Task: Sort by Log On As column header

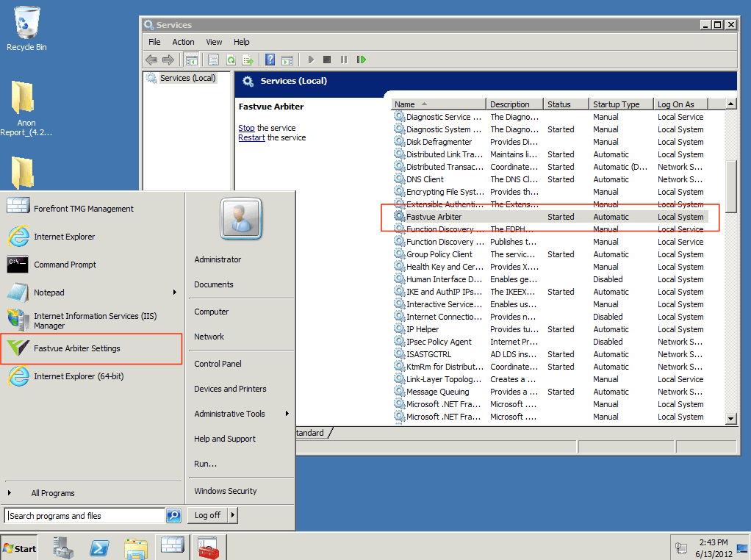Action: 680,104
